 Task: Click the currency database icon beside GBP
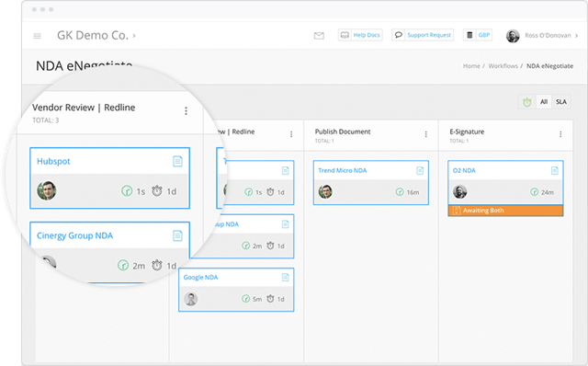[x=469, y=35]
